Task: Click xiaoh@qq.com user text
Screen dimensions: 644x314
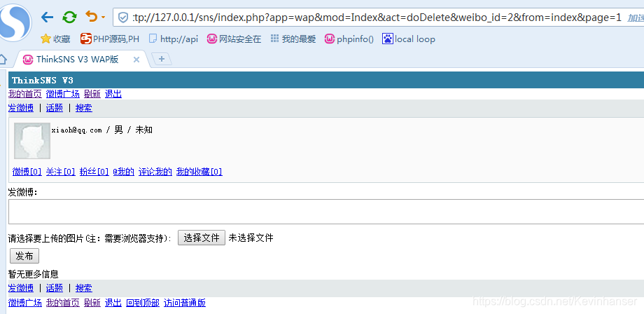Action: (x=76, y=130)
